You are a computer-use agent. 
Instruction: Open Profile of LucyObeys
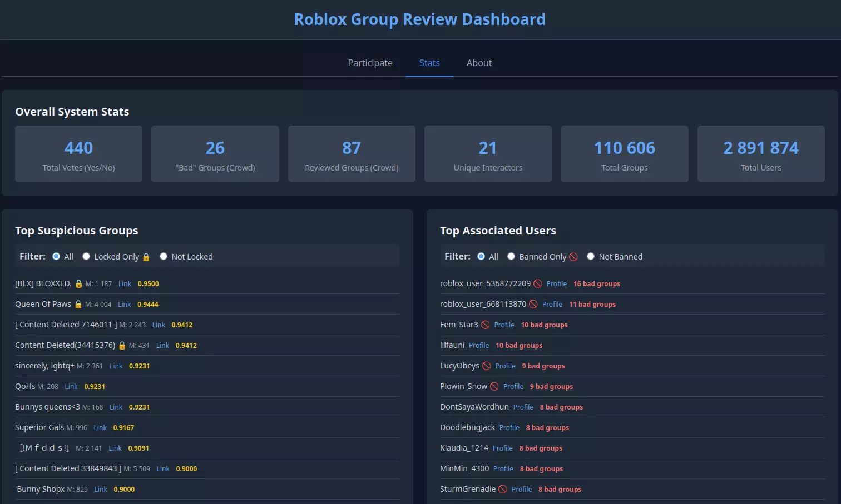point(505,366)
